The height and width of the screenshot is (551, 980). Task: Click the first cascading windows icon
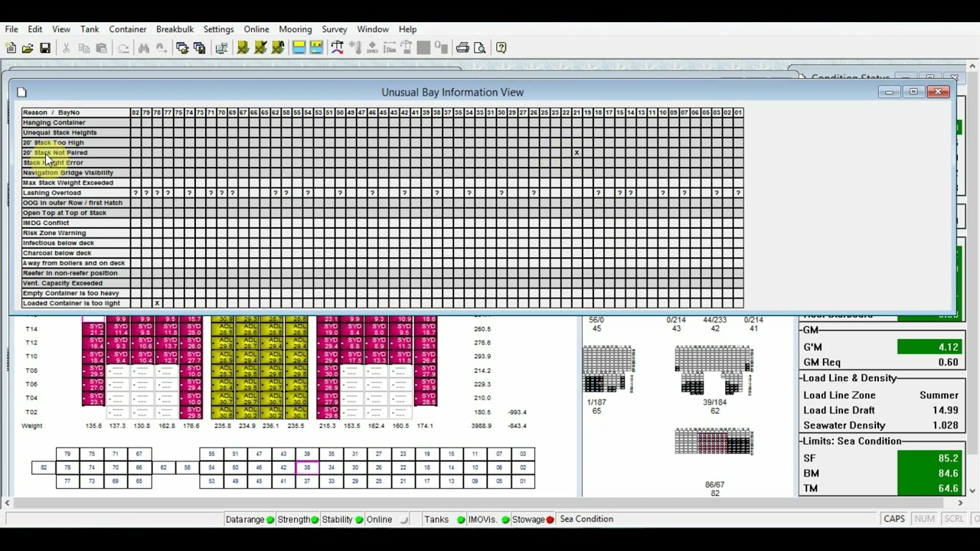pos(182,48)
